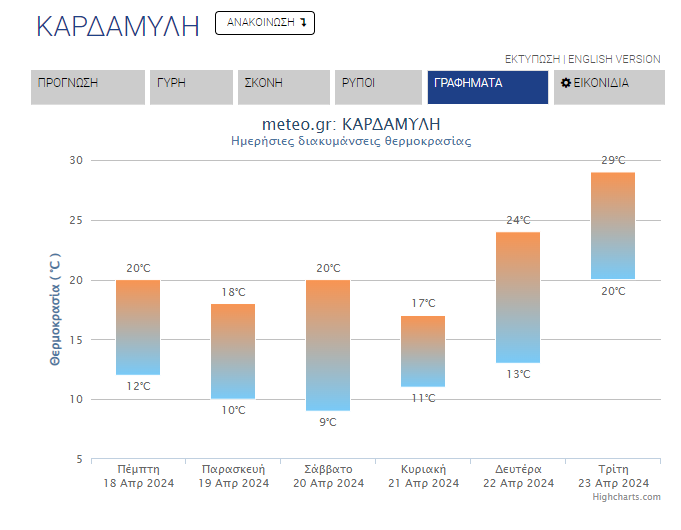Click the 17°C label above Κυριακή bar

[x=423, y=303]
